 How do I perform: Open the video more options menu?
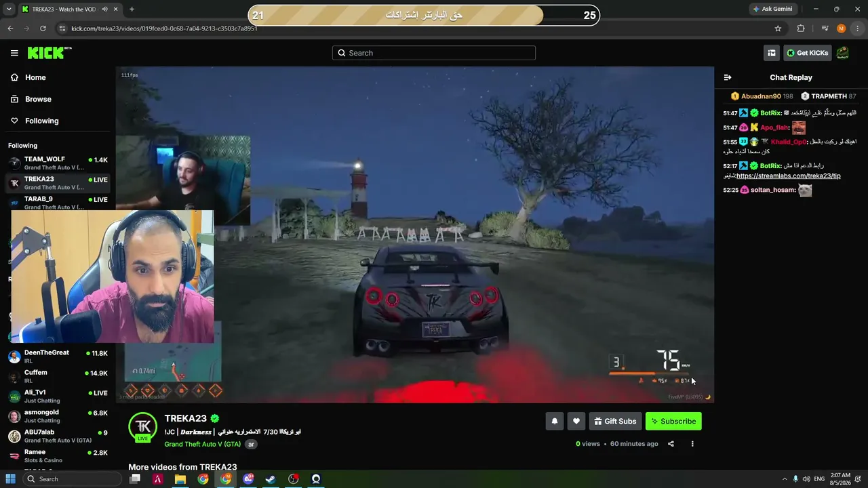click(692, 444)
